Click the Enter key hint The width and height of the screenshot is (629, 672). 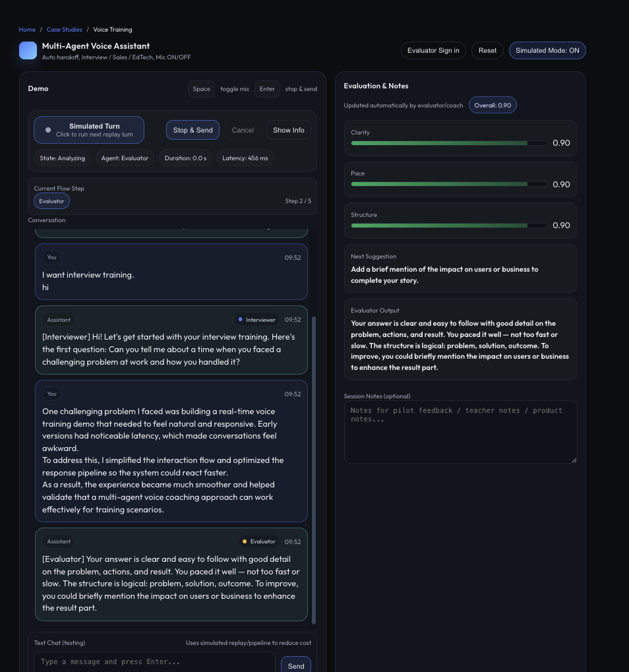coord(267,89)
